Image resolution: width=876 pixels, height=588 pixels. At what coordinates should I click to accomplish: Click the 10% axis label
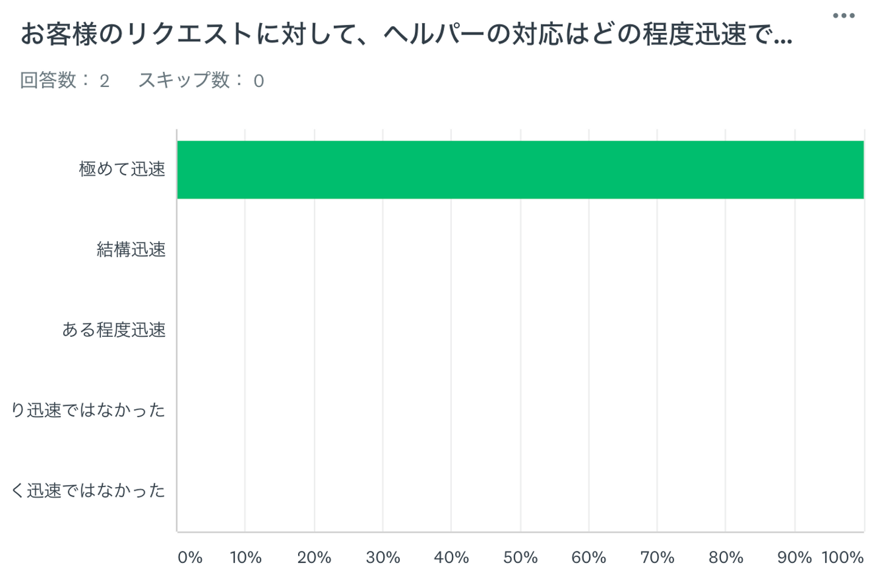pyautogui.click(x=245, y=558)
